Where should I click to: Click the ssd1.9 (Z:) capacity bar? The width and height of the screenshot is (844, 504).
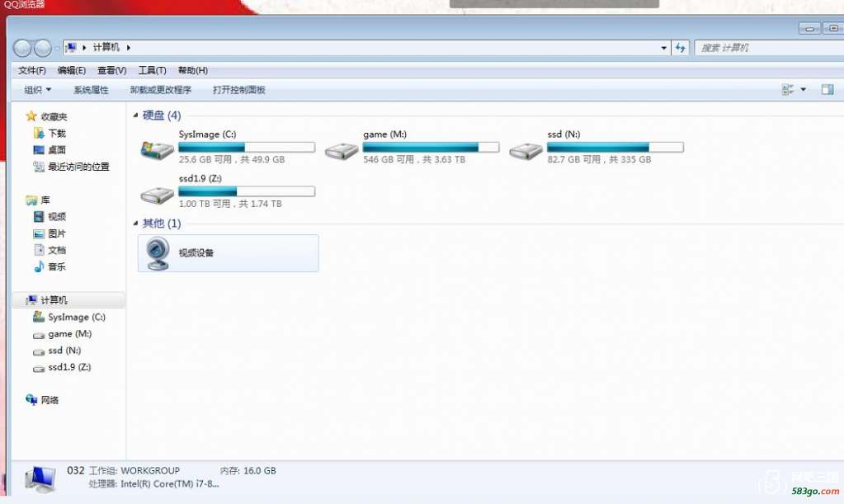tap(247, 191)
